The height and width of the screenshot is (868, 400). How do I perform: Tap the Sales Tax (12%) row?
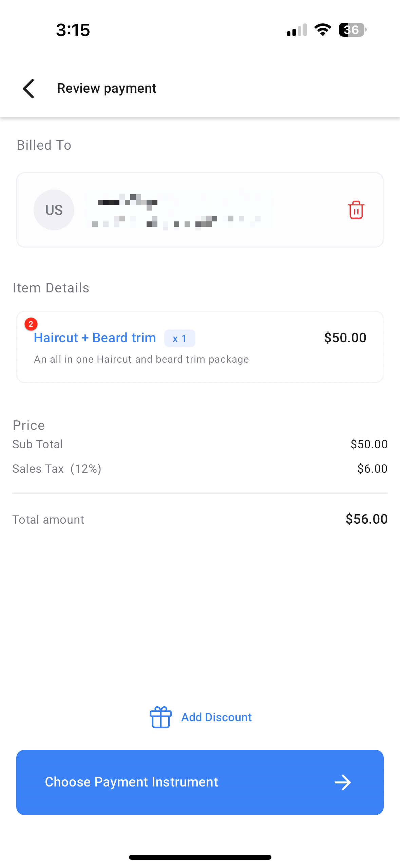(200, 469)
